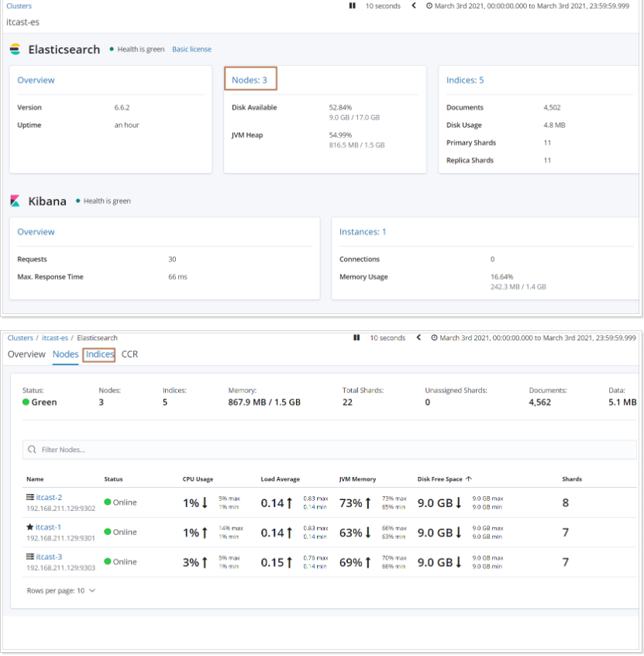The width and height of the screenshot is (644, 656).
Task: Click the itcast-2 node server icon
Action: [30, 497]
